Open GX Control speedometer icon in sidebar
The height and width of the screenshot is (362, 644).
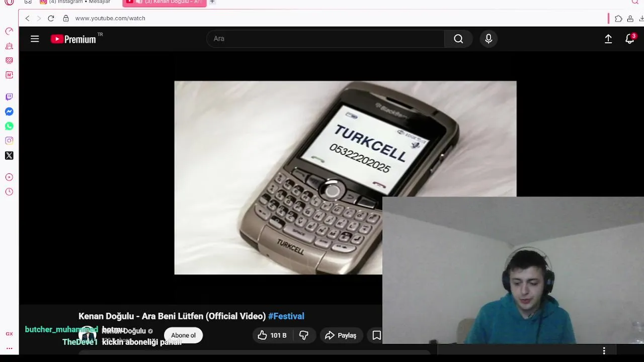[9, 31]
